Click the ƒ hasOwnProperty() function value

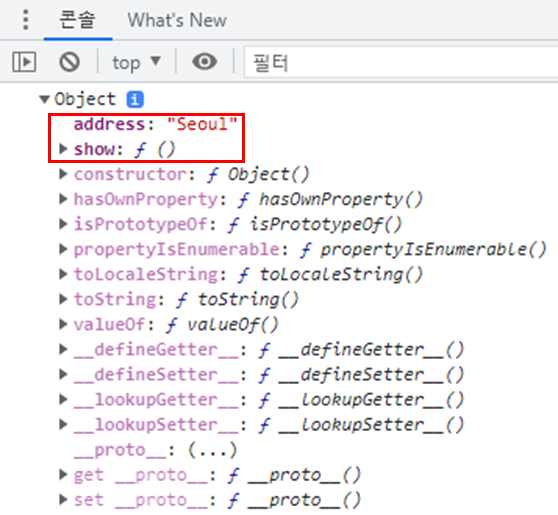pyautogui.click(x=330, y=200)
